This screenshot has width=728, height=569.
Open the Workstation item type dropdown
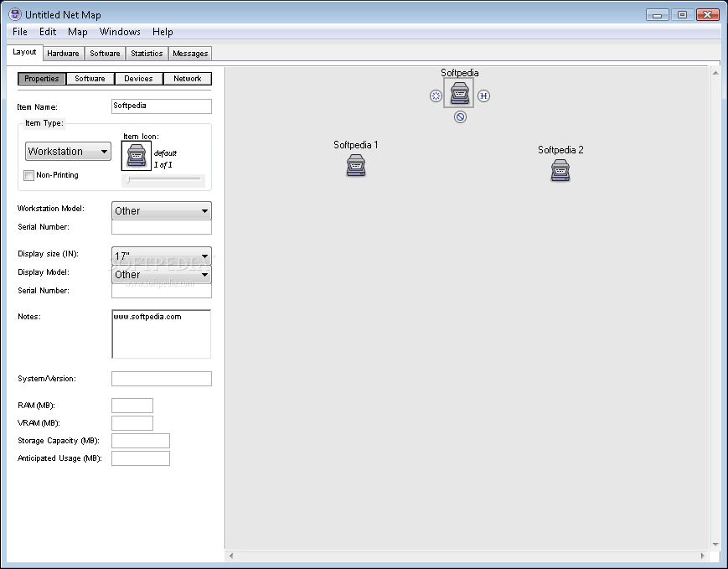(68, 152)
